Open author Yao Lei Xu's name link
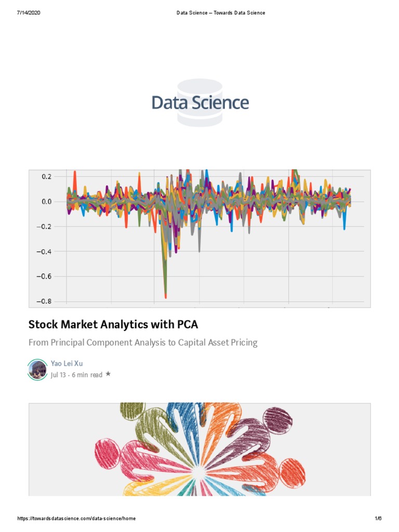 pyautogui.click(x=66, y=363)
